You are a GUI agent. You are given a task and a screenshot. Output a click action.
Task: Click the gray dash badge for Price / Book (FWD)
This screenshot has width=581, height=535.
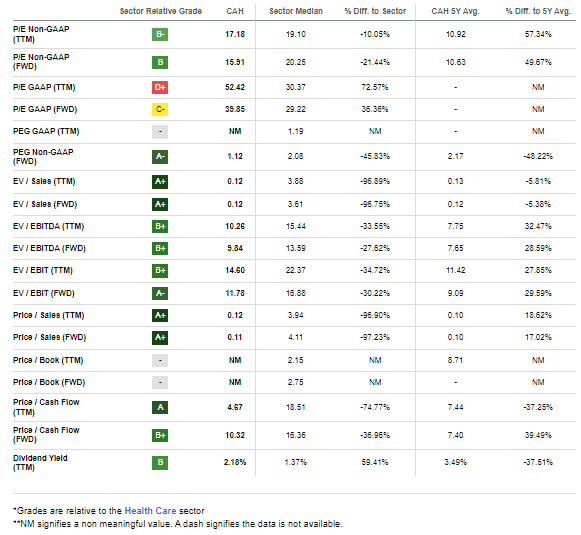pos(160,382)
